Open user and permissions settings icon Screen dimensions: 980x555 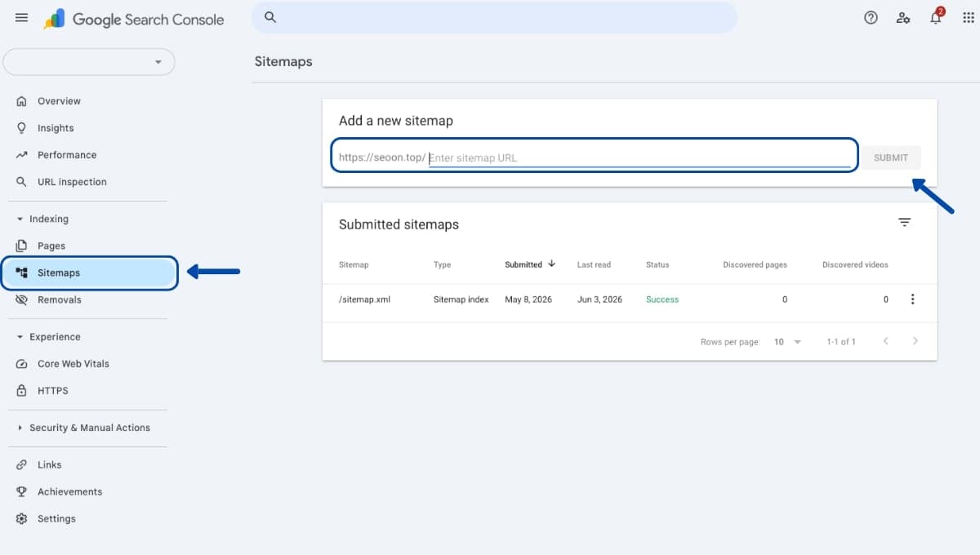903,18
